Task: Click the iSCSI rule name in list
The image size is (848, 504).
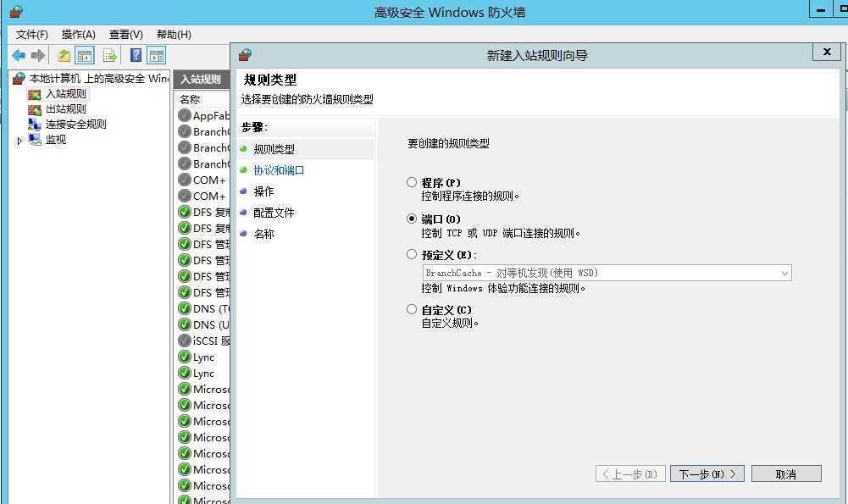Action: pyautogui.click(x=212, y=341)
